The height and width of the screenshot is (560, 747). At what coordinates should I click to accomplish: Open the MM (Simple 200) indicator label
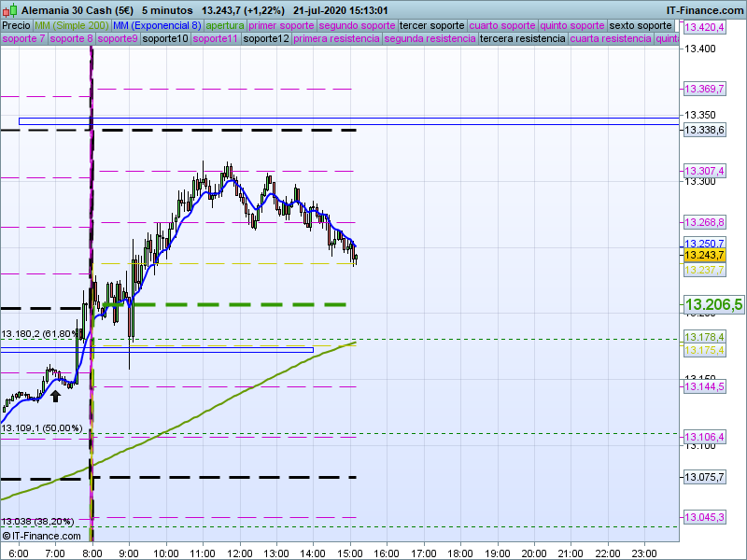coord(72,26)
